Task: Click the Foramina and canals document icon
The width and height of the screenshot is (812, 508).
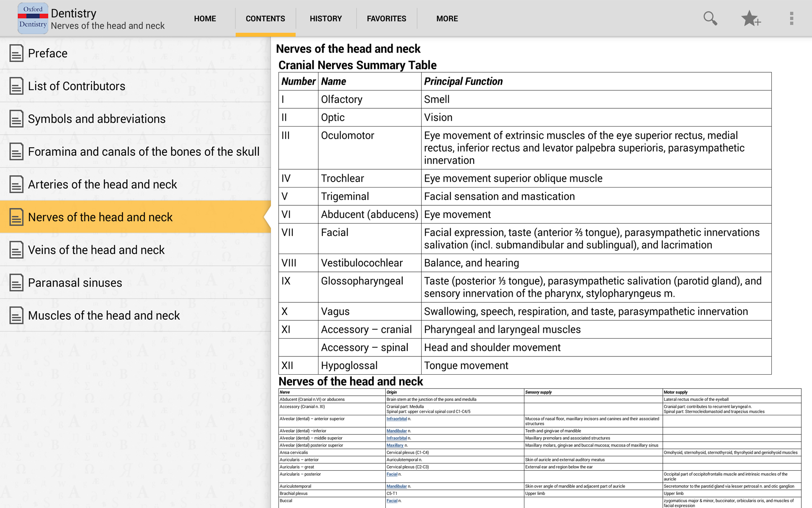Action: pyautogui.click(x=16, y=152)
